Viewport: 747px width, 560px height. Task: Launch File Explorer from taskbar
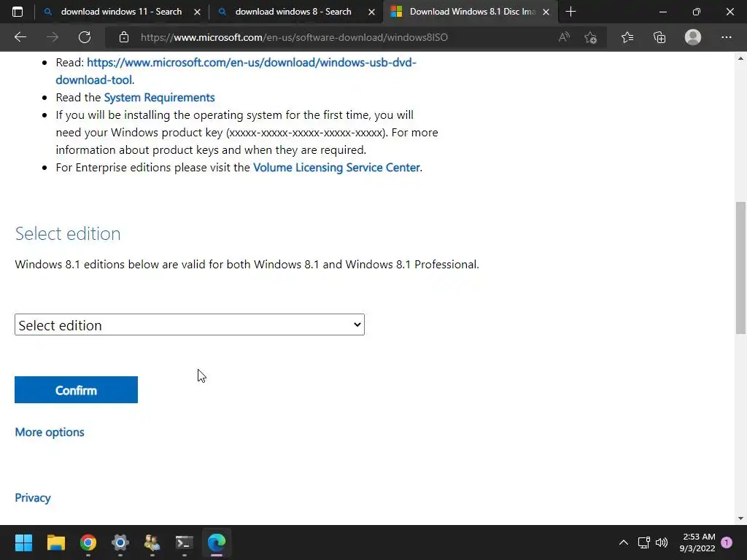click(x=55, y=542)
